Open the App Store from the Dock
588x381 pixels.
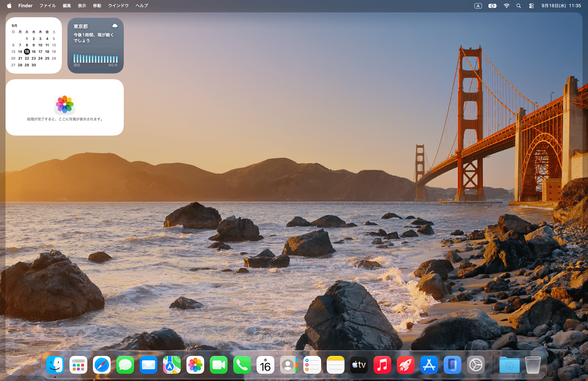[x=429, y=365]
